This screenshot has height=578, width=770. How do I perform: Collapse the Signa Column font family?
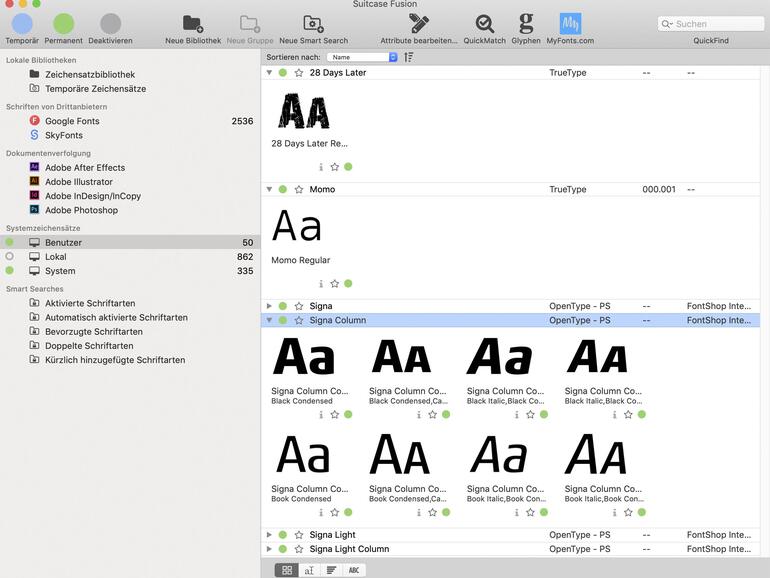tap(269, 320)
